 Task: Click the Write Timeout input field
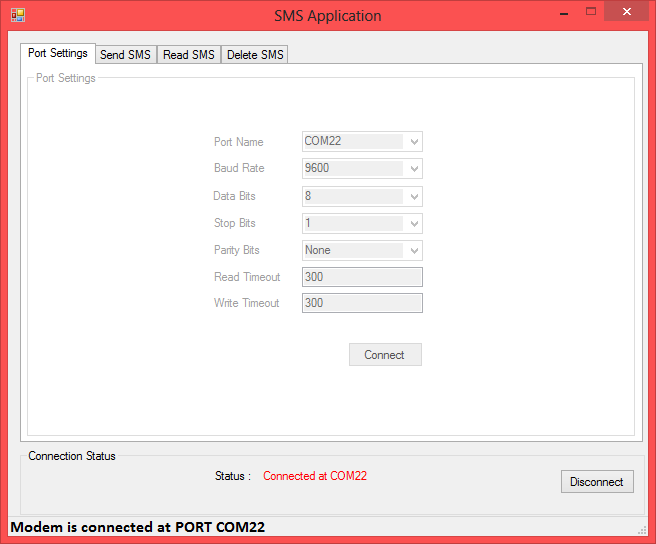pos(362,303)
